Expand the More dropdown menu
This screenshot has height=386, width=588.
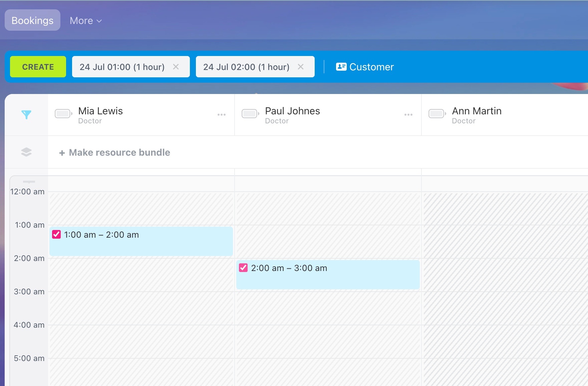tap(86, 21)
